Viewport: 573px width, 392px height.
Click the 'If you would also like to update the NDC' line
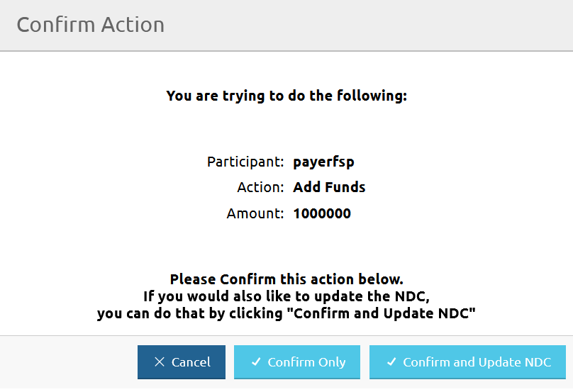tap(286, 296)
